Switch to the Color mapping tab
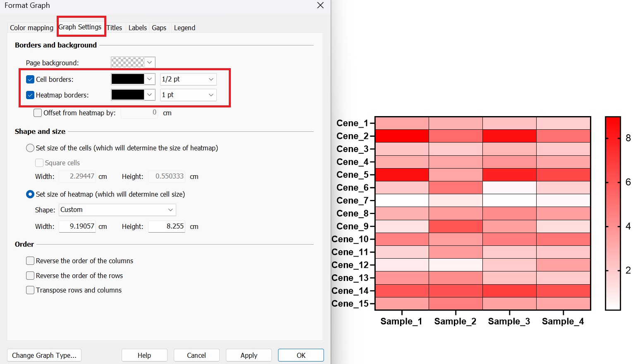 coord(31,28)
